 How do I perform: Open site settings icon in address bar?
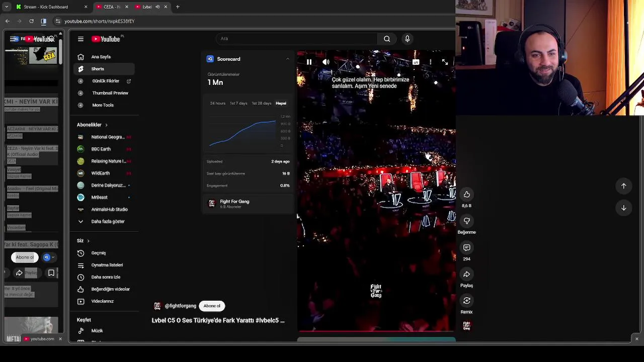(58, 21)
